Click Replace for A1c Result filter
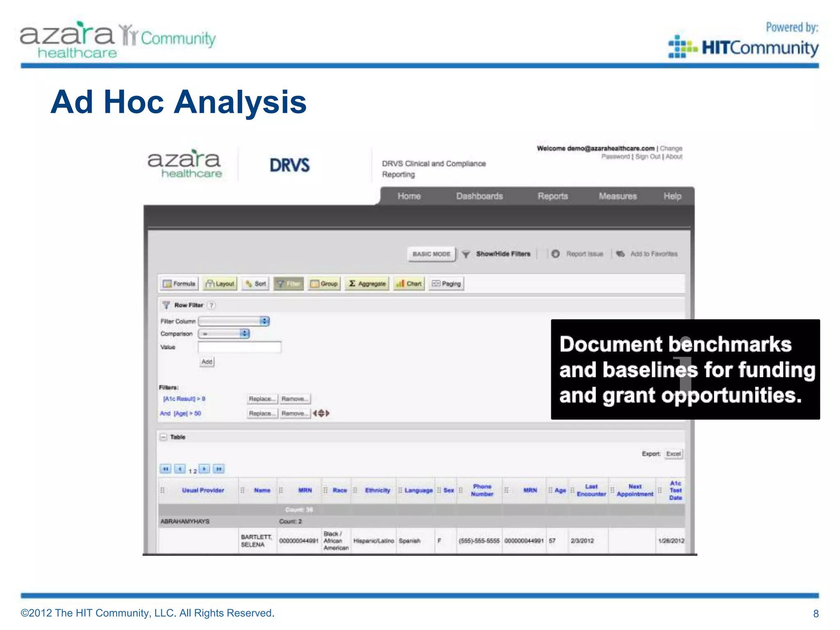840x630 pixels. coord(262,399)
